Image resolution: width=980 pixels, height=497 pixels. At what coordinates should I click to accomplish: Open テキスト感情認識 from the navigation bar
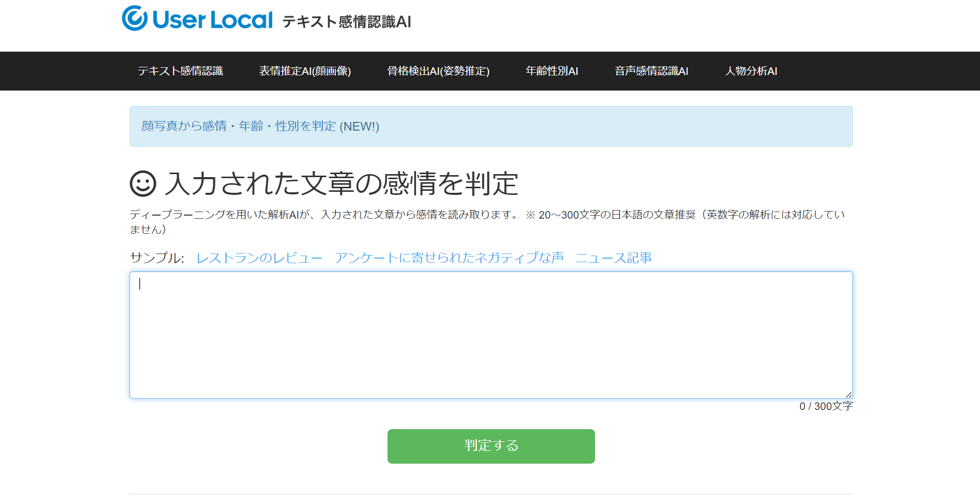[x=181, y=71]
